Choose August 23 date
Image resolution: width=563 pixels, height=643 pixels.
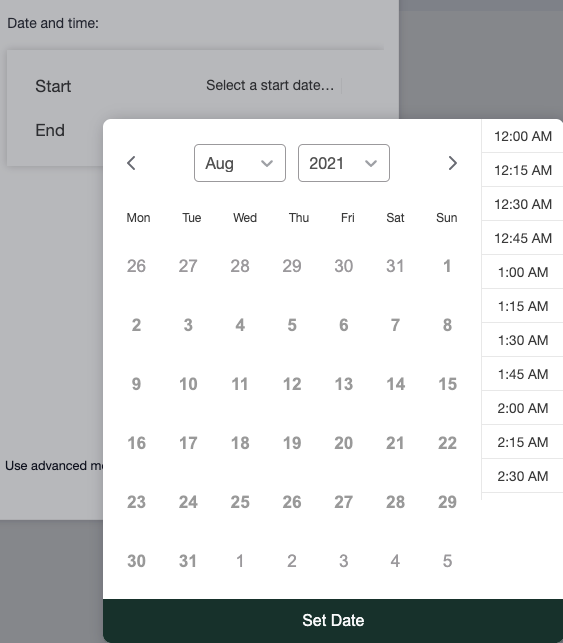136,502
